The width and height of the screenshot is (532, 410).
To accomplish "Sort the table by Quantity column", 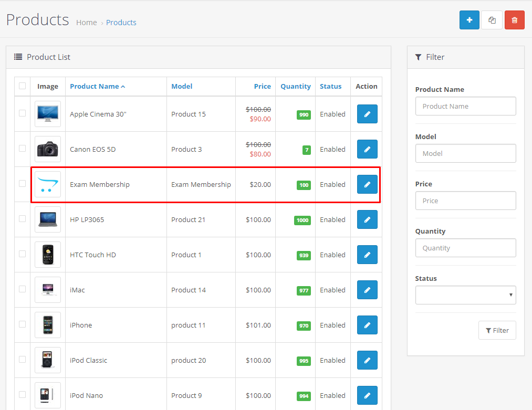I will point(296,87).
